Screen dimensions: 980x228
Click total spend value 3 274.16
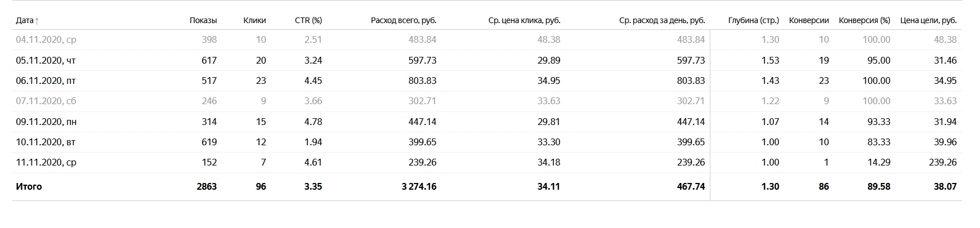pyautogui.click(x=419, y=186)
